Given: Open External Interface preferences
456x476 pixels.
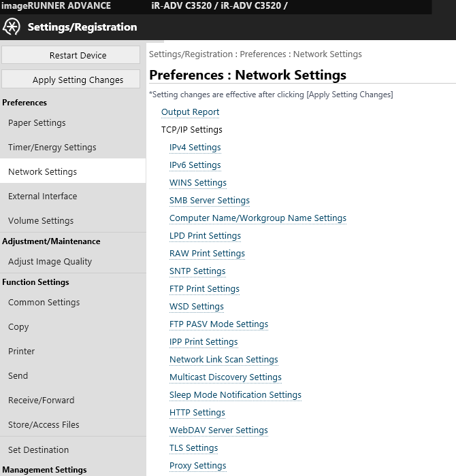Looking at the screenshot, I should point(42,197).
